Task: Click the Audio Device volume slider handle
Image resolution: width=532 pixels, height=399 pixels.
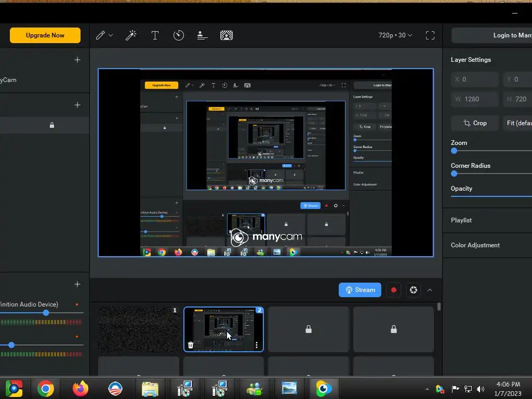Action: click(x=46, y=313)
